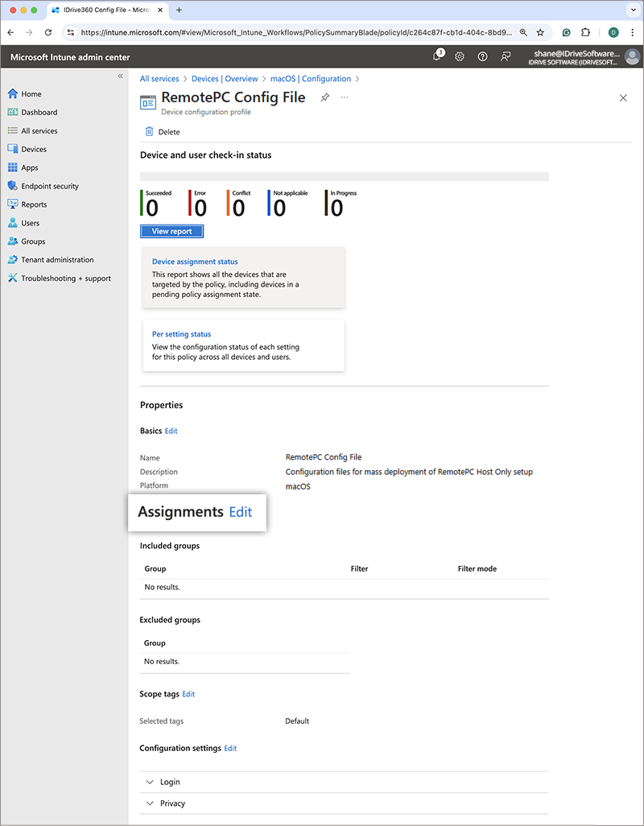
Task: Close the RemotePC Config File blade
Action: click(623, 97)
